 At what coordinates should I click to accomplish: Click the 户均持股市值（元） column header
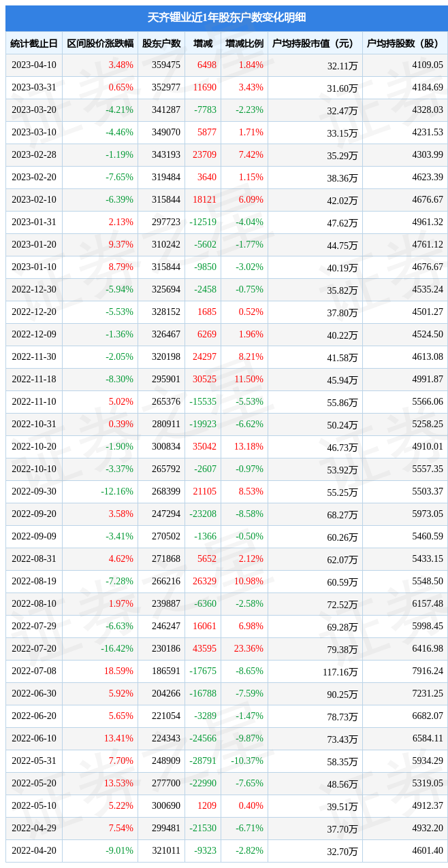315,43
